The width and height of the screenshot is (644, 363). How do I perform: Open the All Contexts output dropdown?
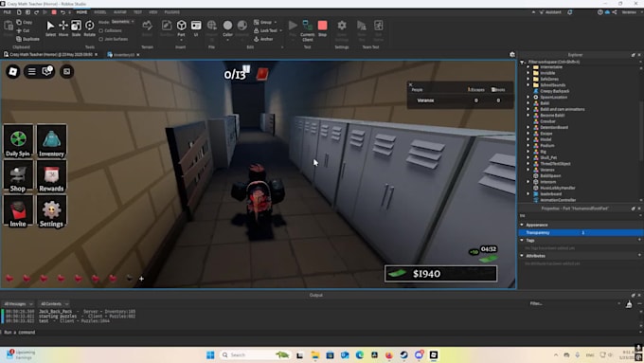(54, 304)
